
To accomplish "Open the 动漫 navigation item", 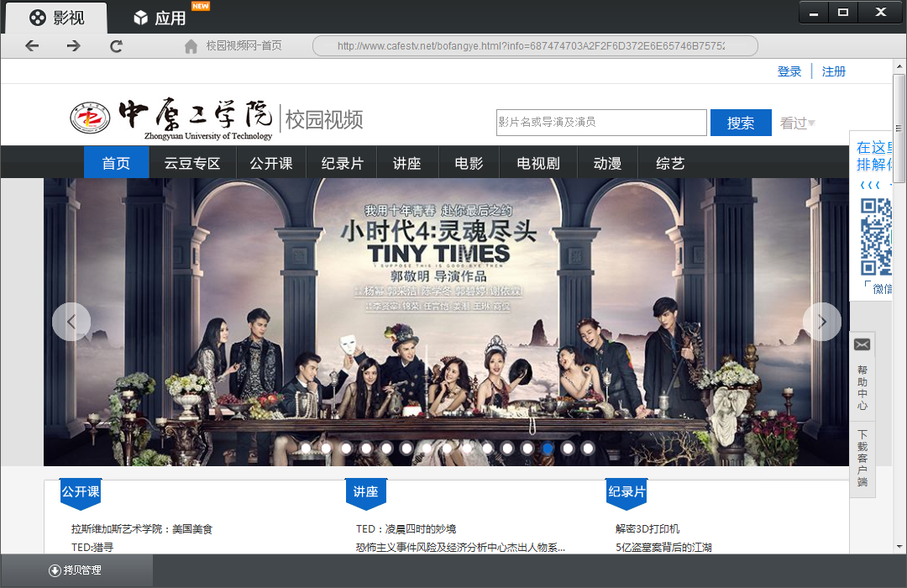I will (x=607, y=163).
